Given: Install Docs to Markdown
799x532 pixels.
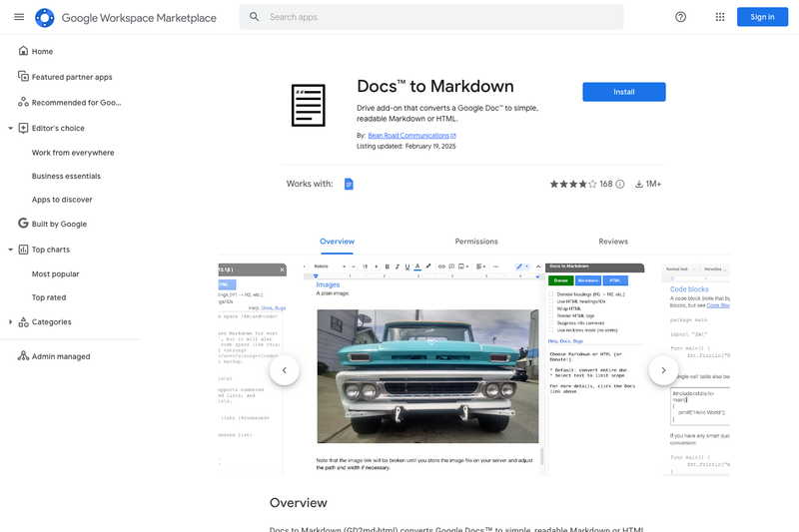Looking at the screenshot, I should coord(623,92).
